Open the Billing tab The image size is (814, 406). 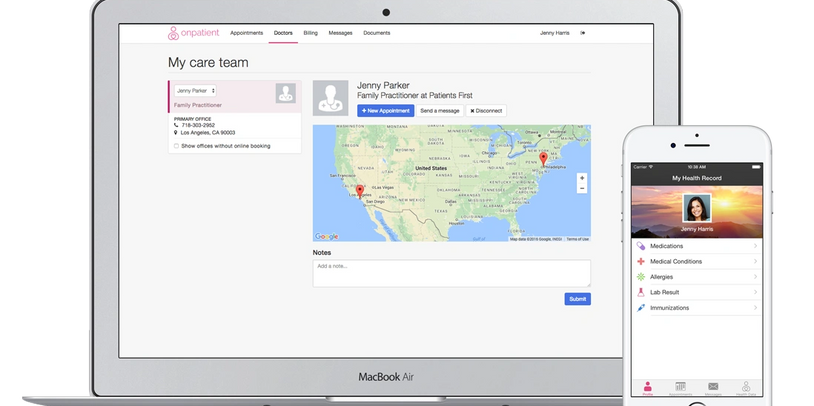coord(310,33)
